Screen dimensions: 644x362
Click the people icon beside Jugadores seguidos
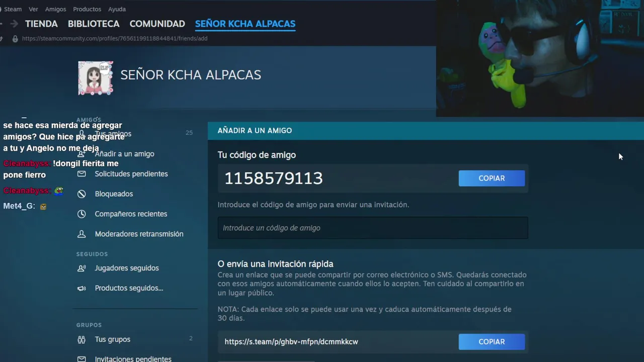82,268
